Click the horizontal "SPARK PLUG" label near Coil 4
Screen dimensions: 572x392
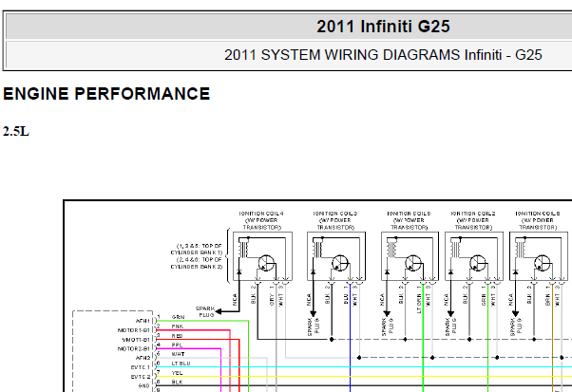click(x=205, y=312)
